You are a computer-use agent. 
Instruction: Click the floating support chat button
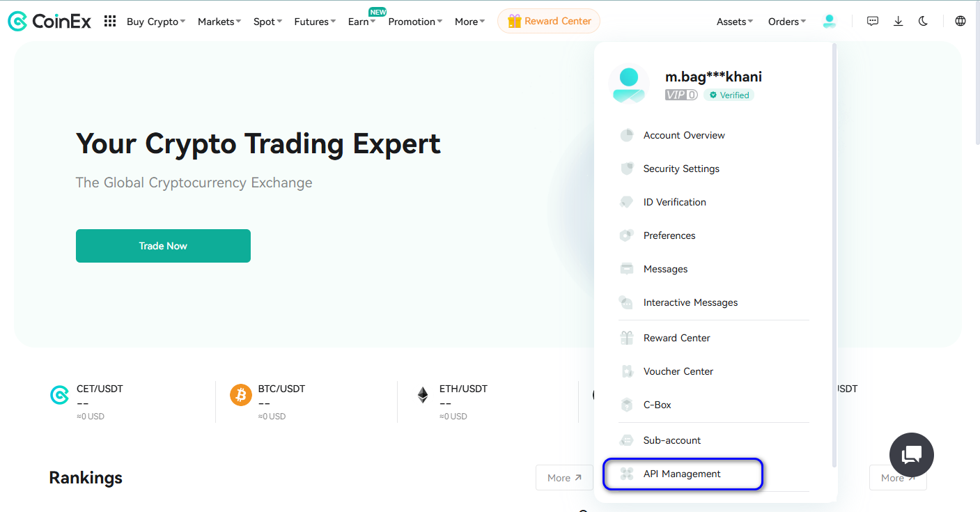pos(911,455)
